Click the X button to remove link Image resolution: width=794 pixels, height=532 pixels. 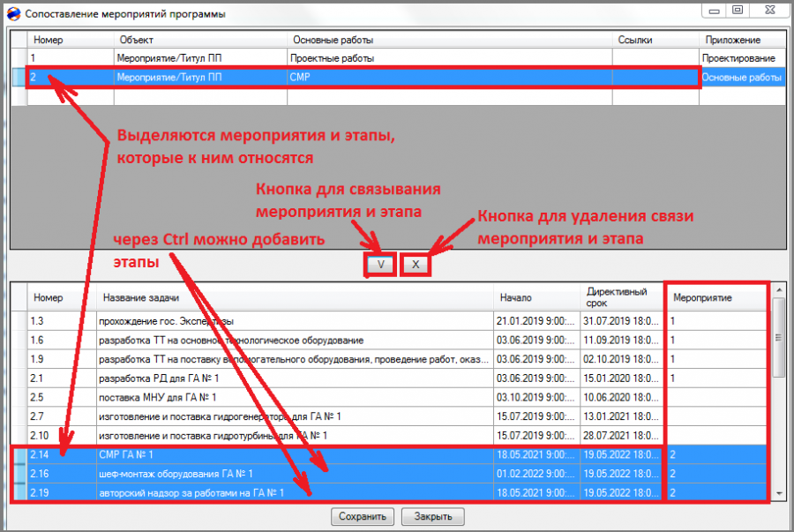pos(416,264)
